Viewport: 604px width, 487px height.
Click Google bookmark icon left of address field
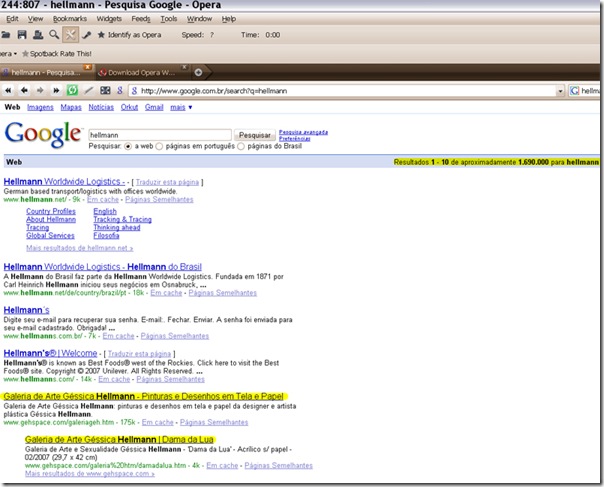pyautogui.click(x=120, y=91)
